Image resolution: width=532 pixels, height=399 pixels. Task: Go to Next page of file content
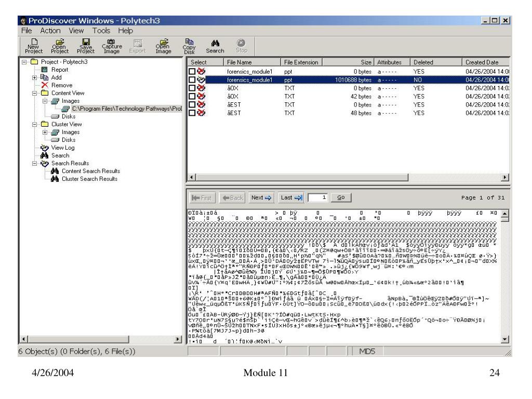click(x=261, y=197)
